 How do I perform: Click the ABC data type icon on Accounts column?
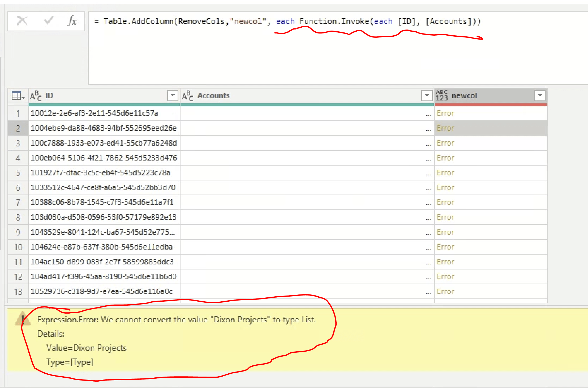[188, 96]
